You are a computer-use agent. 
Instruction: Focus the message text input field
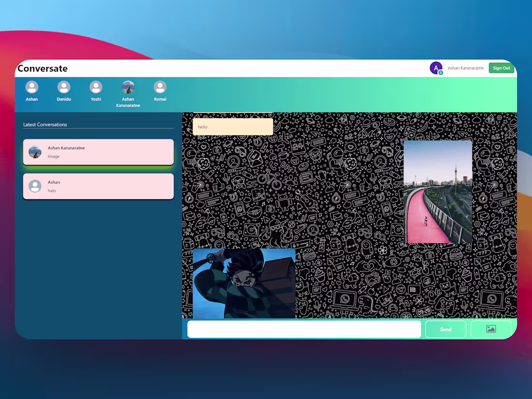coord(304,329)
